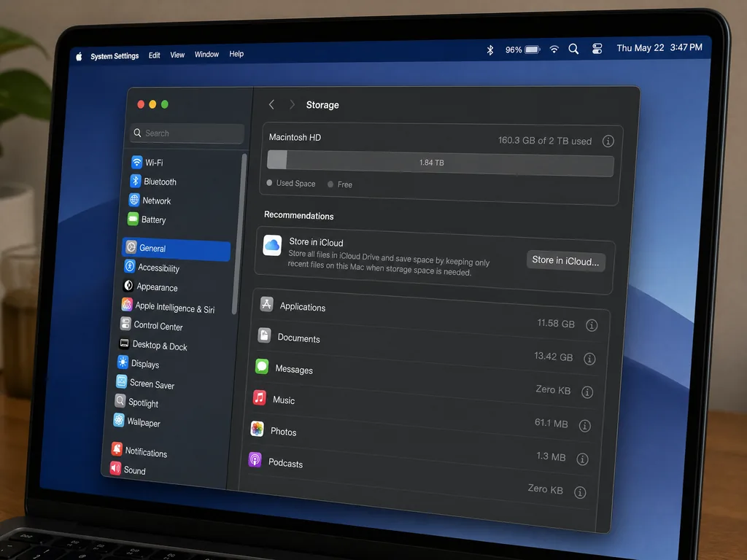Show info for Podcasts storage
Image resolution: width=747 pixels, height=560 pixels.
(x=580, y=492)
